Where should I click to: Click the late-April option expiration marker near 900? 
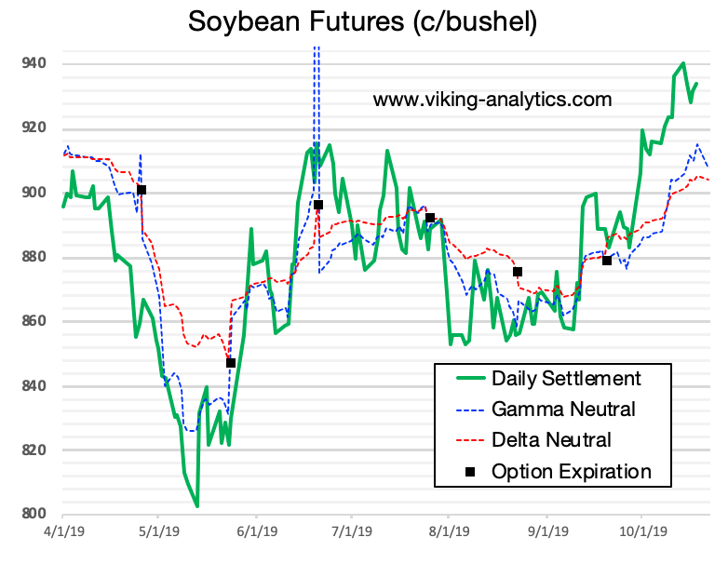pyautogui.click(x=142, y=190)
